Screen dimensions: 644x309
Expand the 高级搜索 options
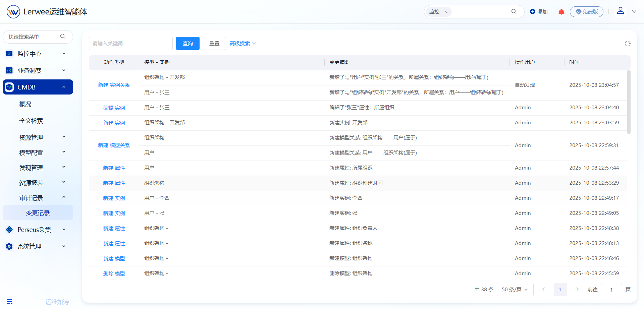[243, 44]
